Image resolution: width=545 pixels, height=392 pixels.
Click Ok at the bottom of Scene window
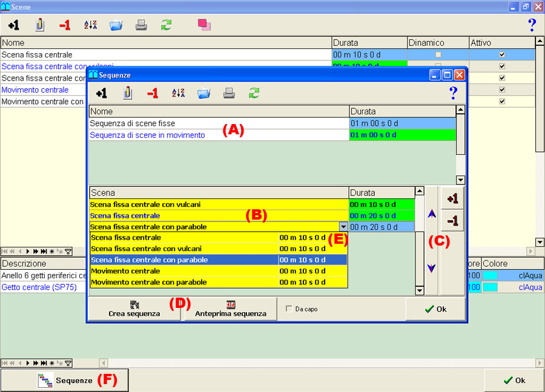(x=514, y=380)
